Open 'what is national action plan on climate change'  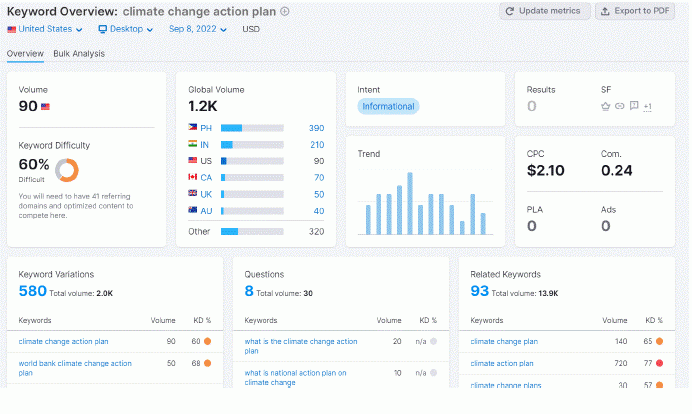click(x=295, y=378)
